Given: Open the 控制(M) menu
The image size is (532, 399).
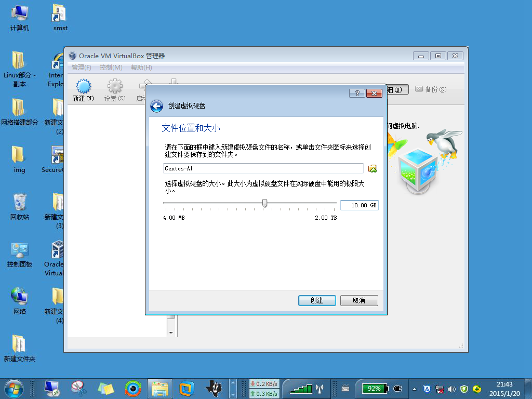Looking at the screenshot, I should coord(111,67).
